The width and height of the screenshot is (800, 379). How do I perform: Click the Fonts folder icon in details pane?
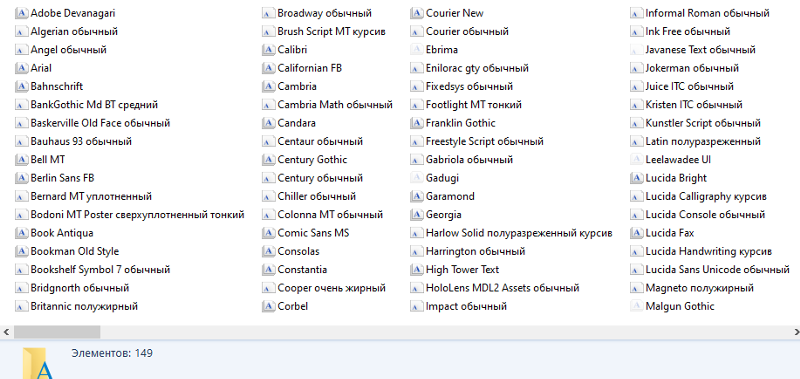38,363
